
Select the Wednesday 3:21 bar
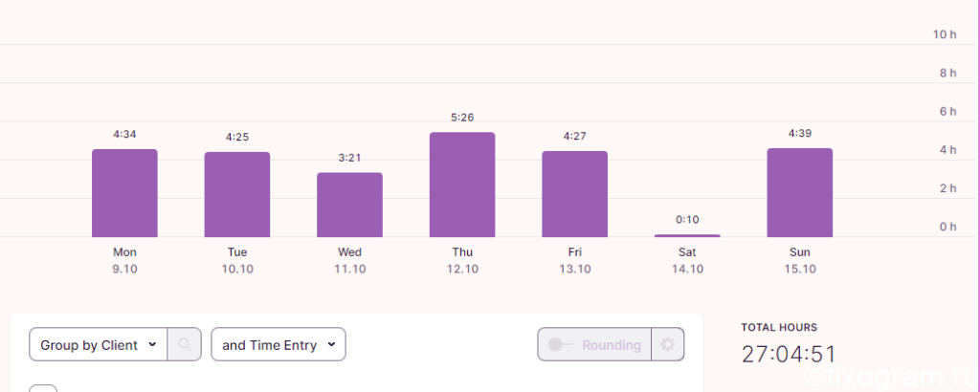349,205
